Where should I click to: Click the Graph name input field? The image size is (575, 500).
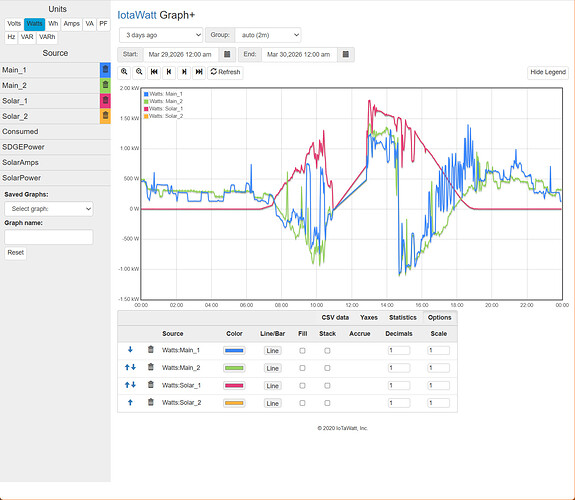(x=49, y=237)
